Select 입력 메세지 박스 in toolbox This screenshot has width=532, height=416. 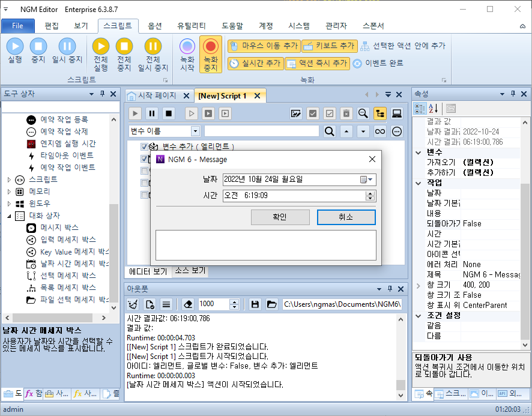pyautogui.click(x=68, y=240)
